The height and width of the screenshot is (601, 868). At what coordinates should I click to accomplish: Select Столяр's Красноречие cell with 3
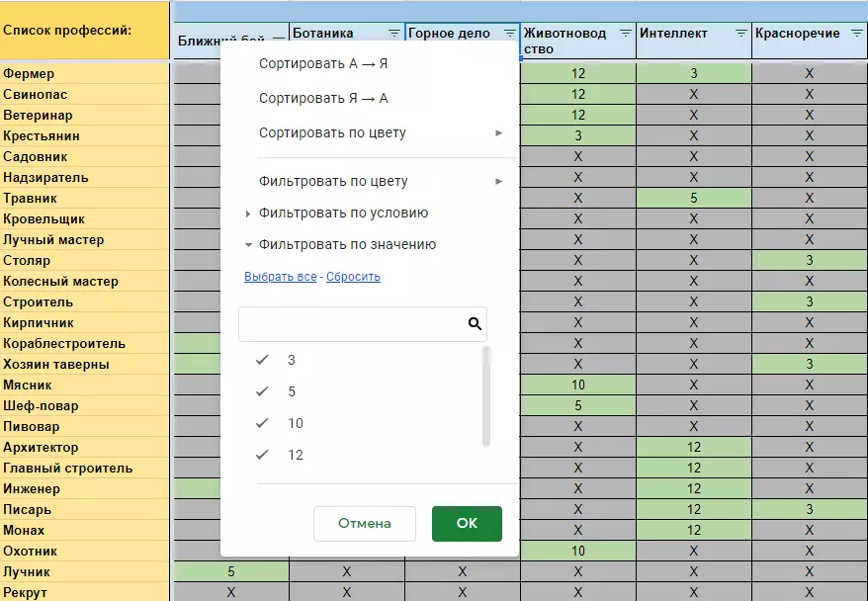click(x=810, y=260)
